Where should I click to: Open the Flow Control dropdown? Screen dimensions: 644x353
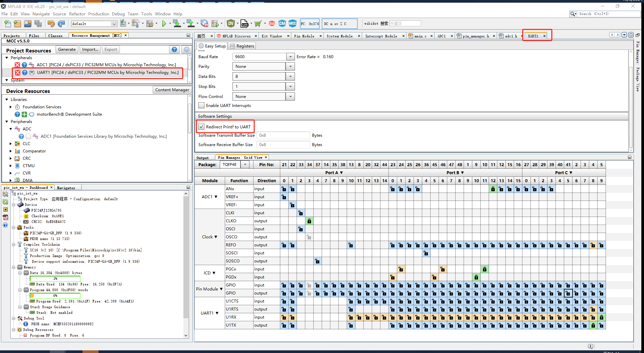[x=291, y=97]
